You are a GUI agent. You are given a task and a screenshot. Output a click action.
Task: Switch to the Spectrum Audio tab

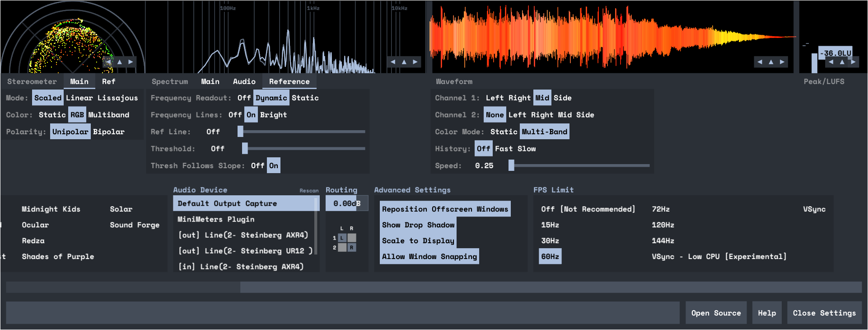(x=244, y=82)
